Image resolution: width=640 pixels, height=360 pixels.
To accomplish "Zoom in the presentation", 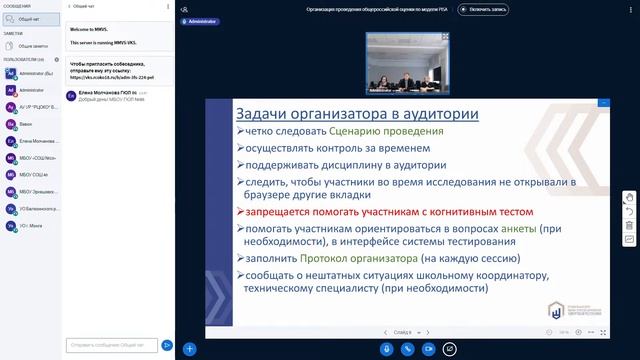I will point(578,332).
